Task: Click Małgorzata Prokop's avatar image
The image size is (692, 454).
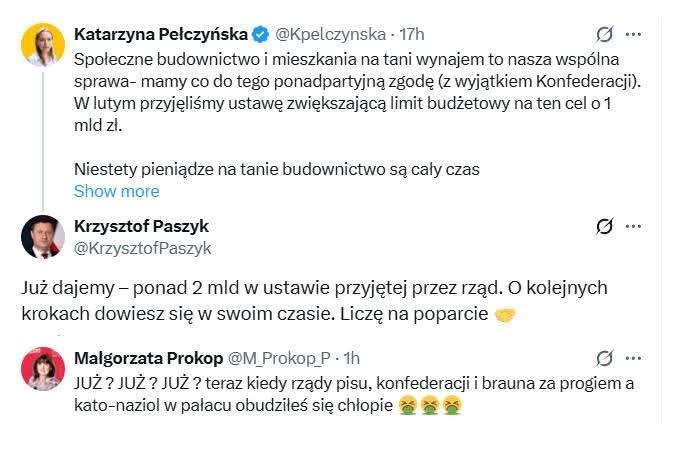Action: coord(42,368)
